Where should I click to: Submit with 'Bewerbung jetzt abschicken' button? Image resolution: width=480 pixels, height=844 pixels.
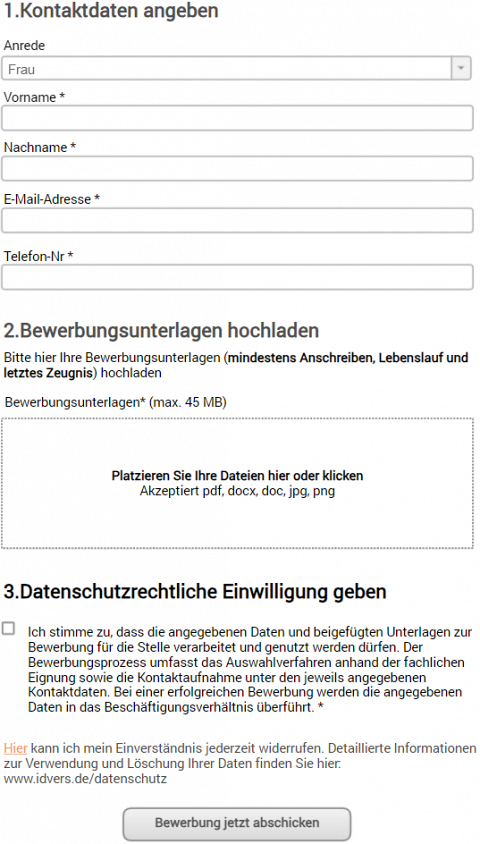[x=237, y=823]
